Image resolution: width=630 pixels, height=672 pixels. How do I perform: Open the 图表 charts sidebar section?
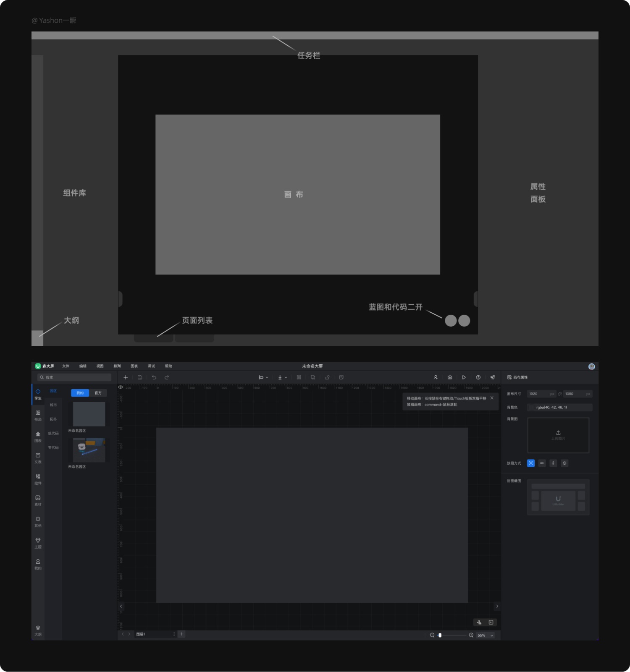tap(38, 437)
